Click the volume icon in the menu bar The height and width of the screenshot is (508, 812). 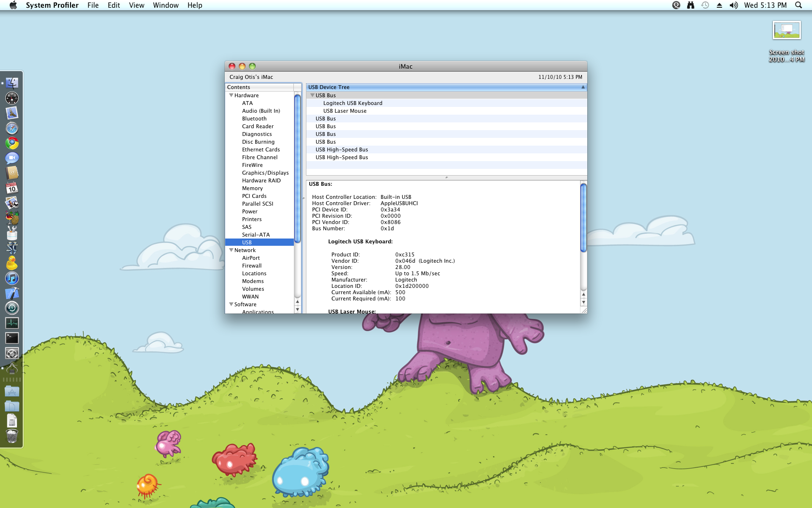pos(734,5)
